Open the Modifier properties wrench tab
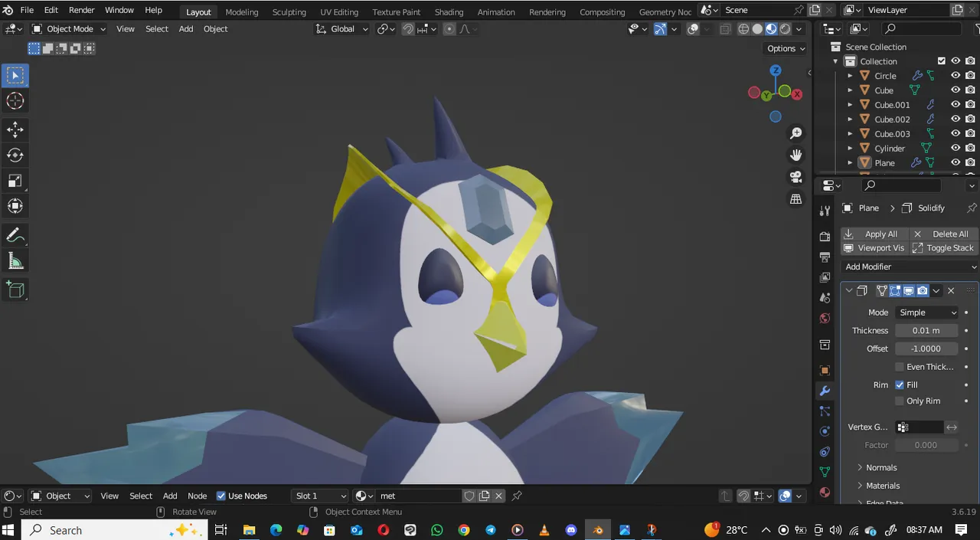The width and height of the screenshot is (980, 540). (x=825, y=391)
